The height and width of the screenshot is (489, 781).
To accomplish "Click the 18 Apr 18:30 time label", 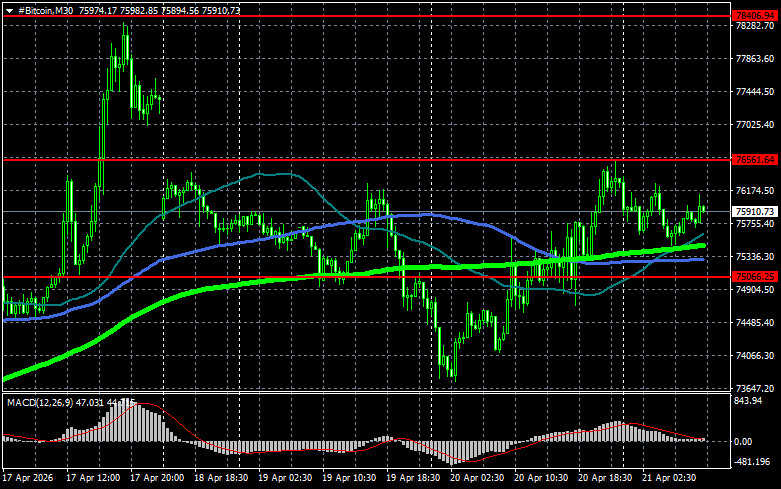I will coord(221,478).
